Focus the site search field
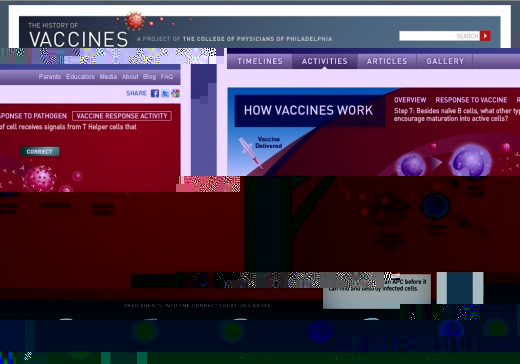 [x=440, y=36]
